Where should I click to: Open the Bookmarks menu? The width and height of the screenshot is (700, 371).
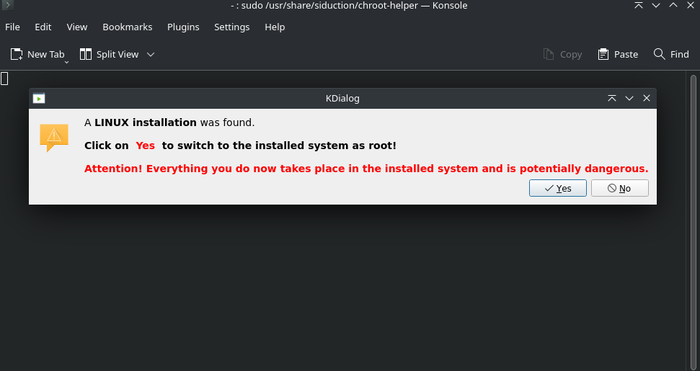pyautogui.click(x=127, y=27)
